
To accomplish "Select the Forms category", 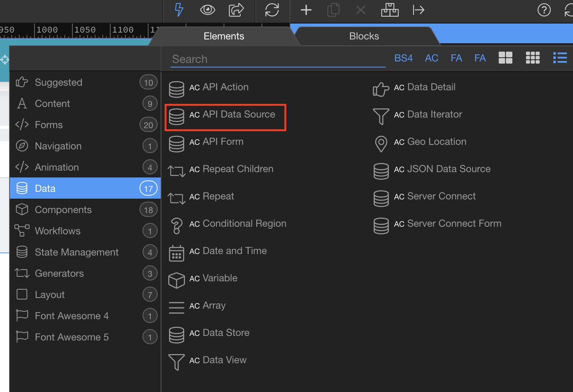I will tap(85, 125).
